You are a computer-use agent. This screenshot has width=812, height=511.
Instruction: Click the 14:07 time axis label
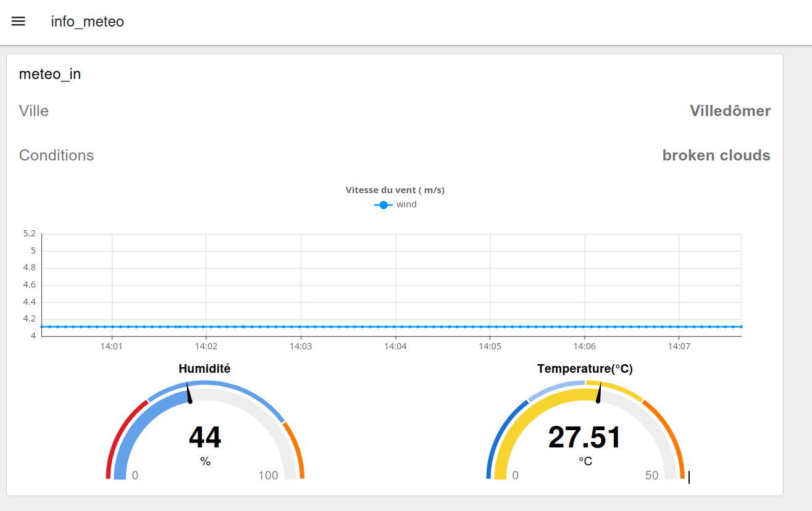(679, 347)
